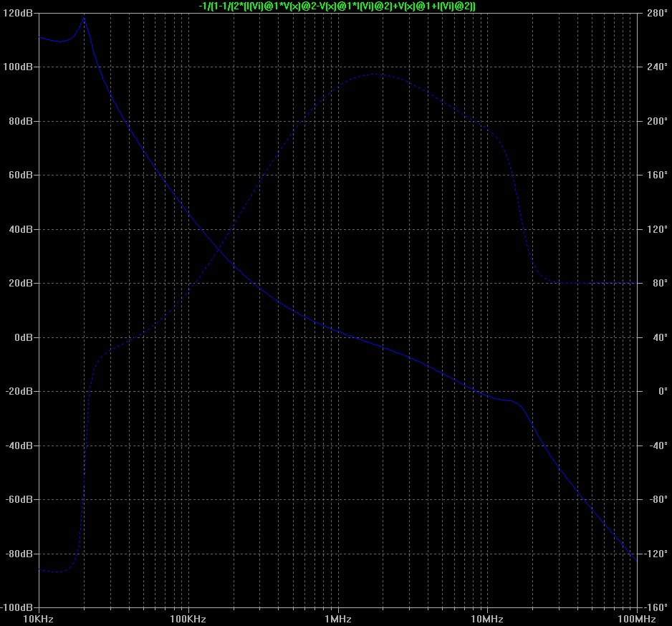The height and width of the screenshot is (626, 672).
Task: Click the 120dB left axis label
Action: (18, 13)
